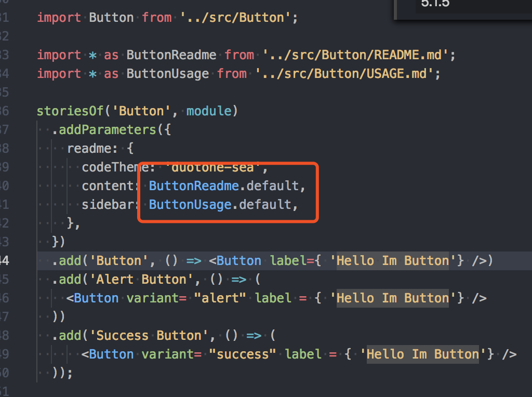Click 'Hello Im Button' in the alert variant line
Screen dimensions: 532x397
point(393,298)
